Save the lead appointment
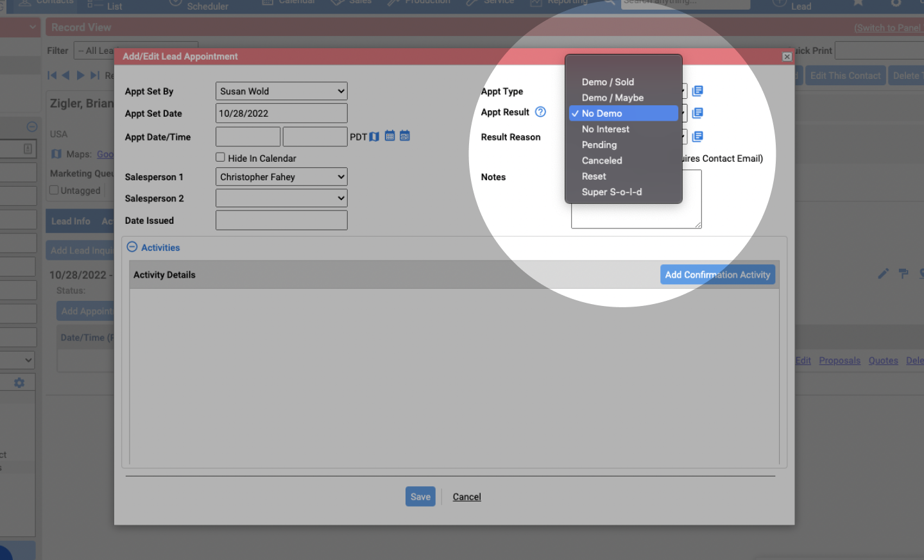Image resolution: width=924 pixels, height=560 pixels. coord(420,496)
